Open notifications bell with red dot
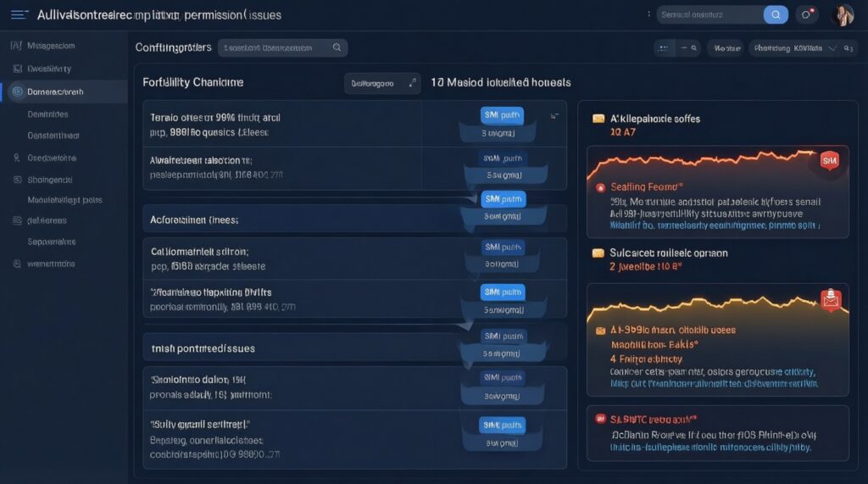The height and width of the screenshot is (484, 868). click(807, 14)
